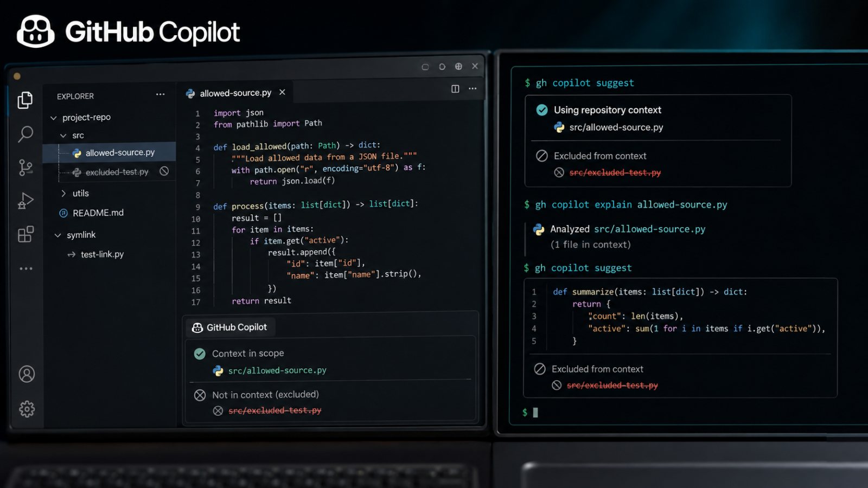Click the green check beside Using repository context

click(542, 110)
